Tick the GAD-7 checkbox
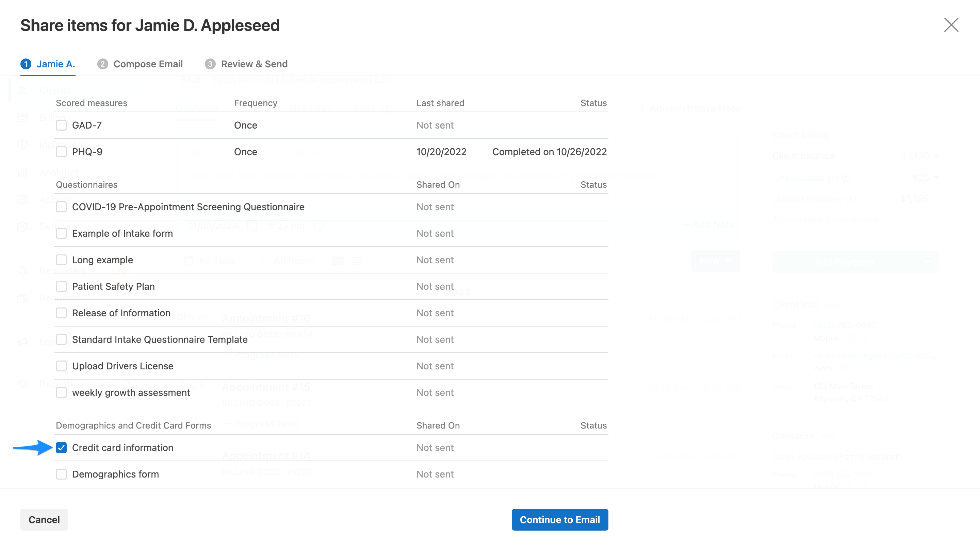980x551 pixels. [x=61, y=125]
